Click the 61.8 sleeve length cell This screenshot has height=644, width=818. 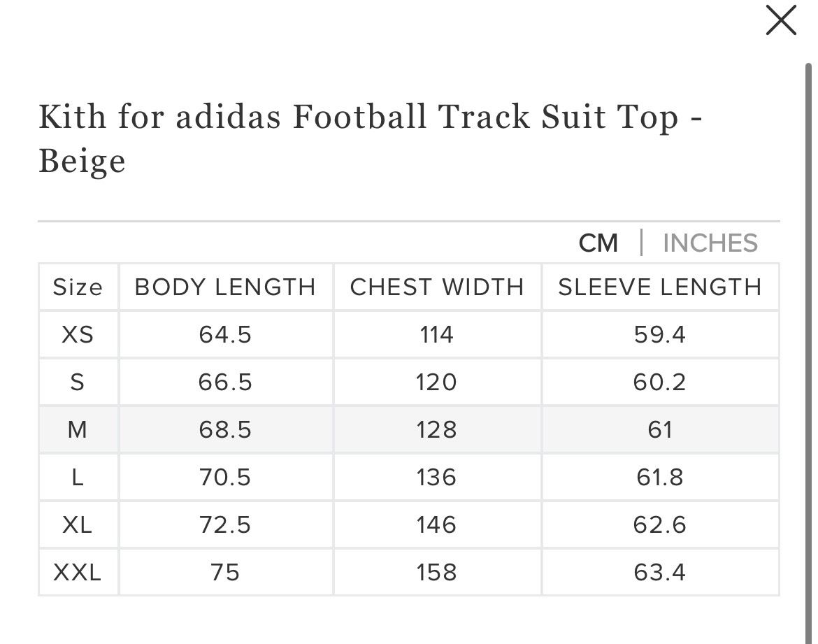(660, 477)
